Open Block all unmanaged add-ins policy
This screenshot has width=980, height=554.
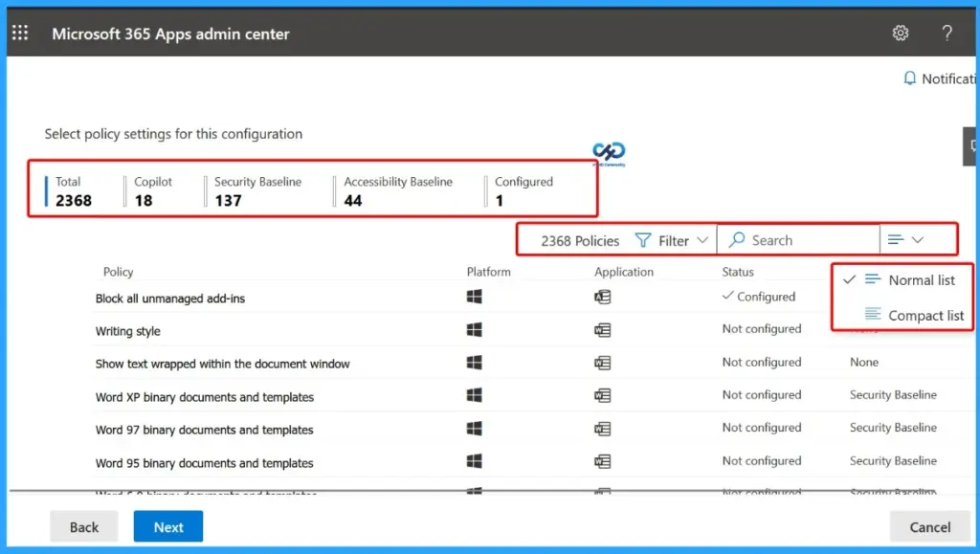pyautogui.click(x=170, y=299)
